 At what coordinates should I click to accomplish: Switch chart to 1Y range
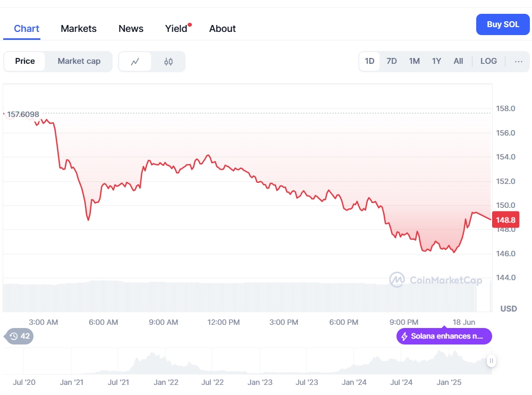pos(436,61)
